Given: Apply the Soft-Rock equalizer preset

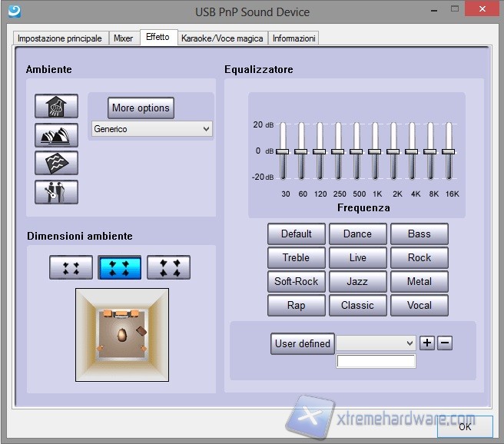Looking at the screenshot, I should point(296,281).
